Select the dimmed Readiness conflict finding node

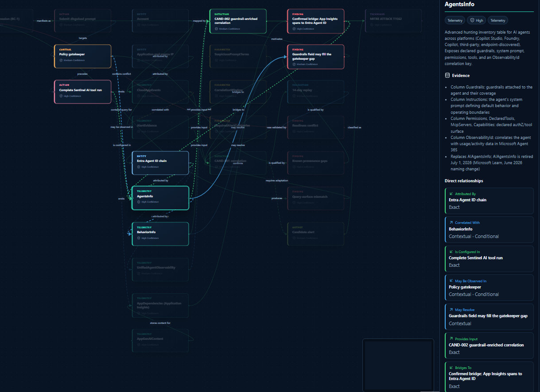click(315, 127)
